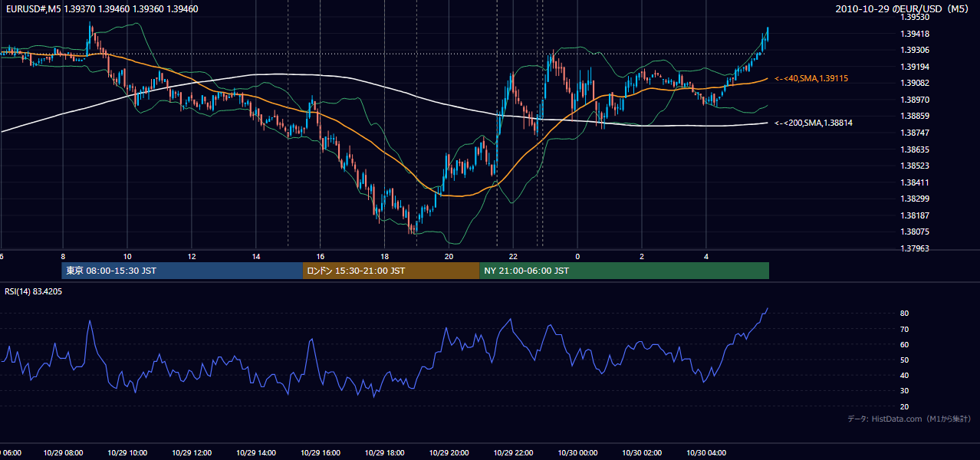The image size is (980, 460).
Task: Click the bottom date label 10/29 14:00
Action: [255, 453]
